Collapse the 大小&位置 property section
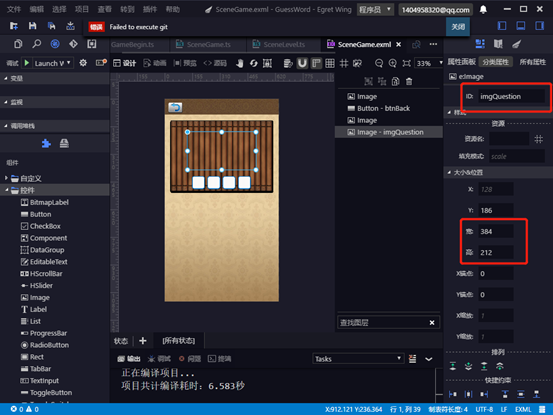 [x=449, y=172]
